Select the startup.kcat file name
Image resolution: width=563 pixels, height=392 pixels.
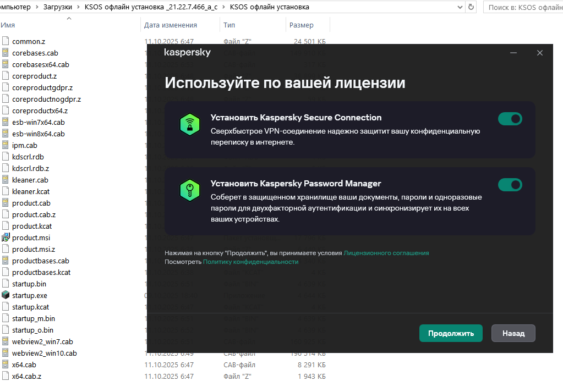tap(30, 307)
